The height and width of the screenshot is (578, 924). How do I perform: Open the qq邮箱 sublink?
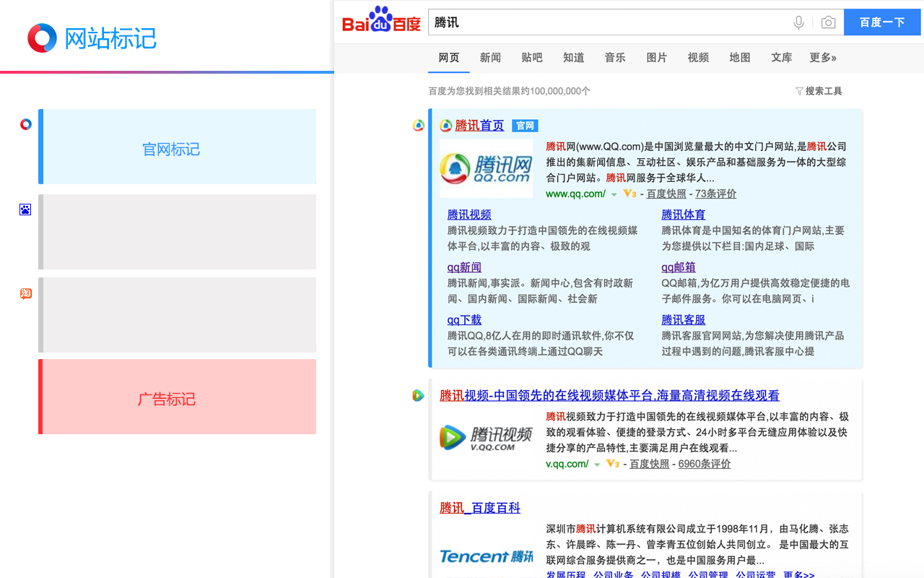[x=679, y=267]
